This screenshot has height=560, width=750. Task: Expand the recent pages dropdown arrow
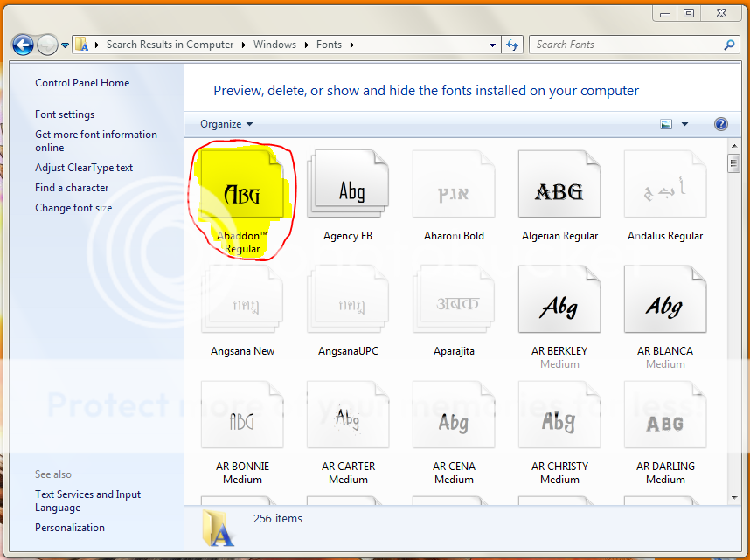(65, 45)
